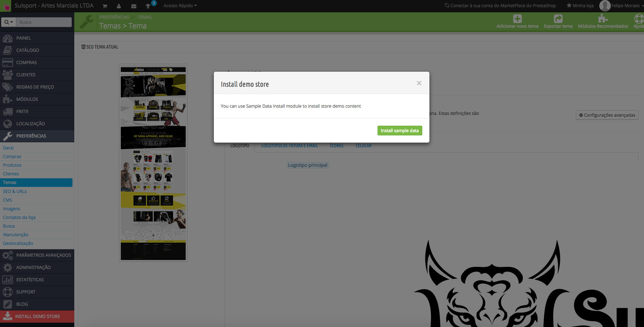The width and height of the screenshot is (644, 327).
Task: Click the Exportar tema arrow icon
Action: point(558,19)
